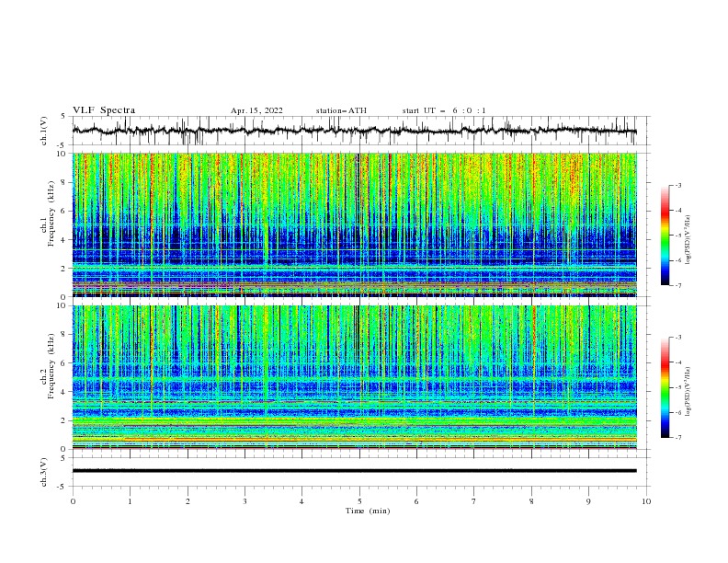
Task: Click the "-4" label on ch.2 colorbar
Action: tap(678, 362)
